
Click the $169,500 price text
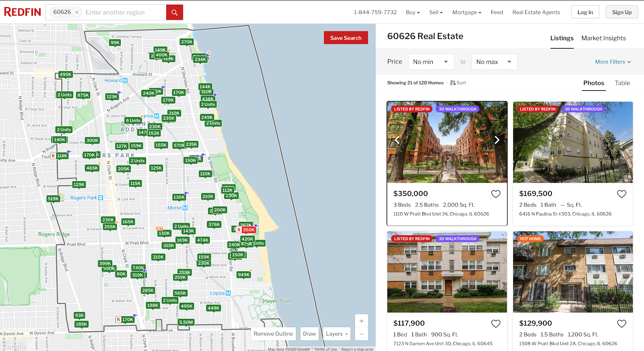pyautogui.click(x=536, y=194)
